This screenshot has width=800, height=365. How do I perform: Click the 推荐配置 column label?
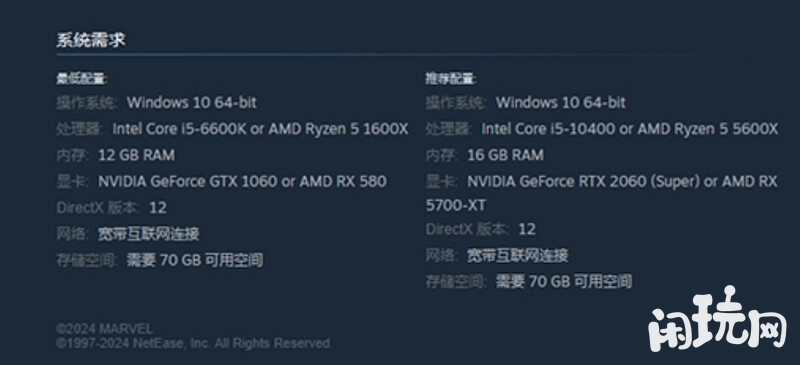pyautogui.click(x=451, y=79)
